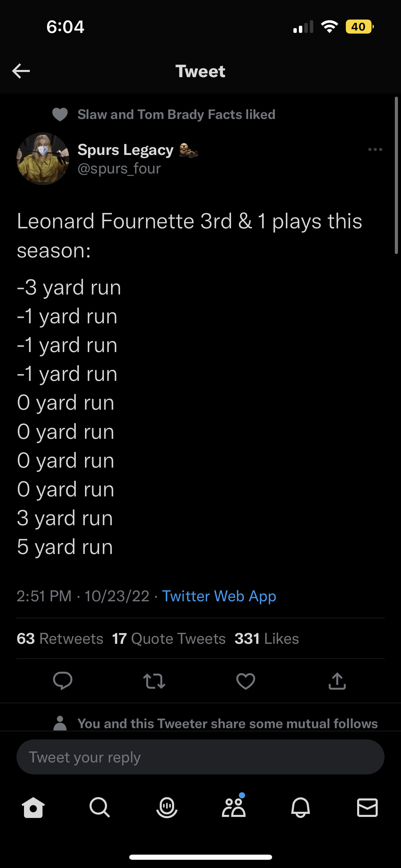The width and height of the screenshot is (401, 868).
Task: Tap the share upload icon
Action: pos(337,681)
